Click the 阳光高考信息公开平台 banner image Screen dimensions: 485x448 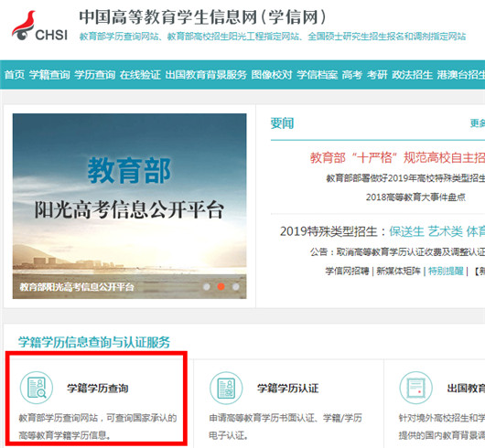(129, 206)
